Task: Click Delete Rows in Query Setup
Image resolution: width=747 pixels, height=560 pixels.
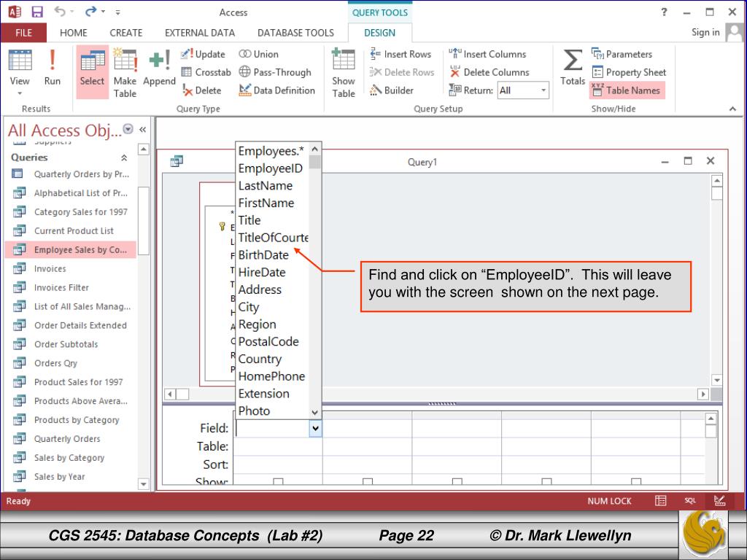Action: click(x=402, y=72)
